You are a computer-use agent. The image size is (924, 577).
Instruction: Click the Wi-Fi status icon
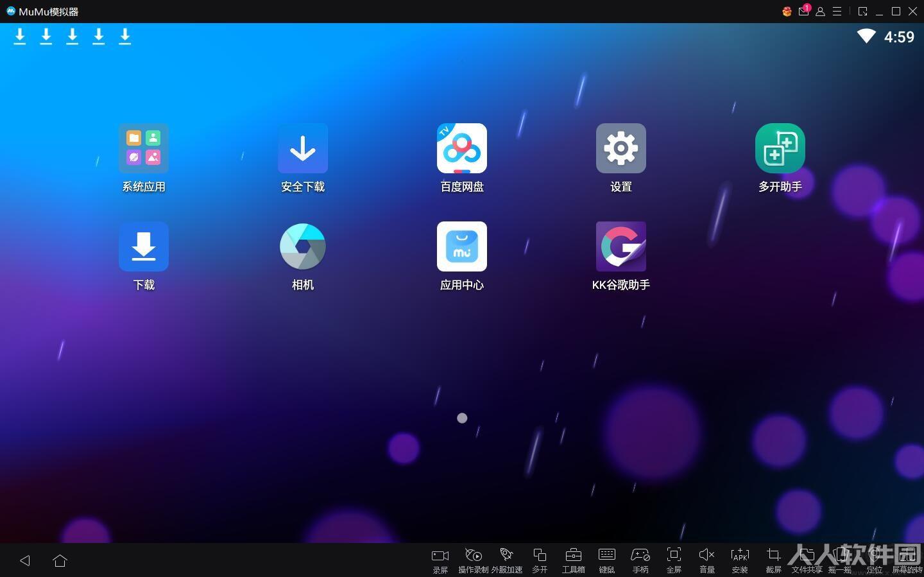point(866,36)
